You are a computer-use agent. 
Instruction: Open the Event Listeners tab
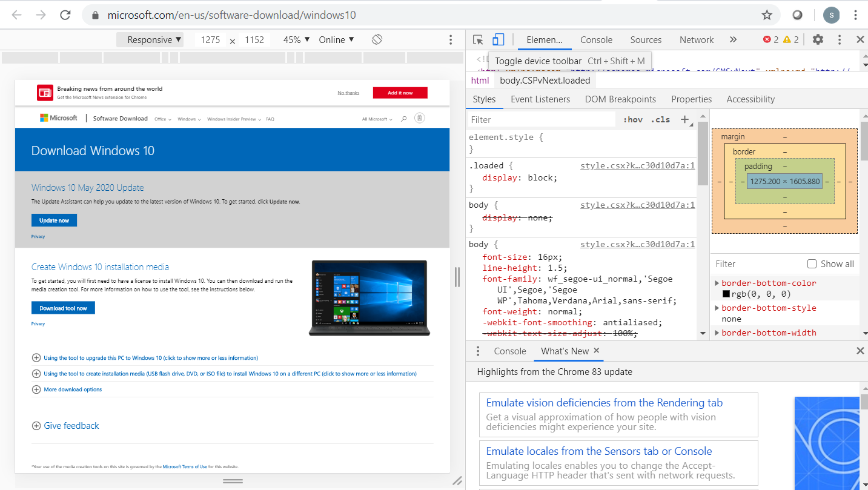[540, 99]
